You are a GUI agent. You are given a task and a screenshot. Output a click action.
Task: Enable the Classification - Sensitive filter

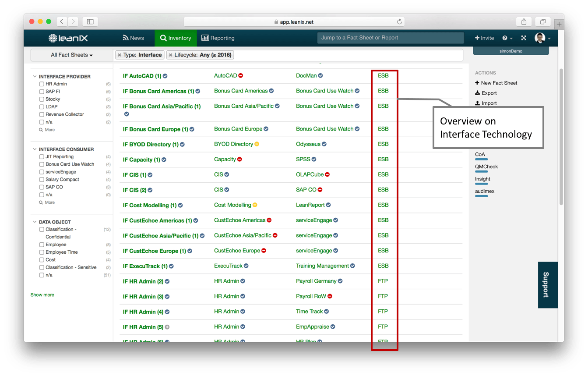pyautogui.click(x=42, y=268)
